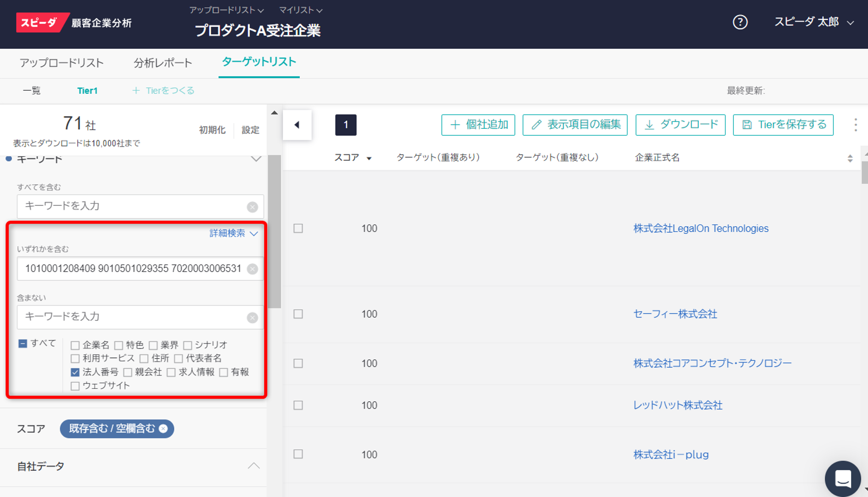Uncheck the 法人番号 checkbox
The image size is (868, 497).
[75, 372]
